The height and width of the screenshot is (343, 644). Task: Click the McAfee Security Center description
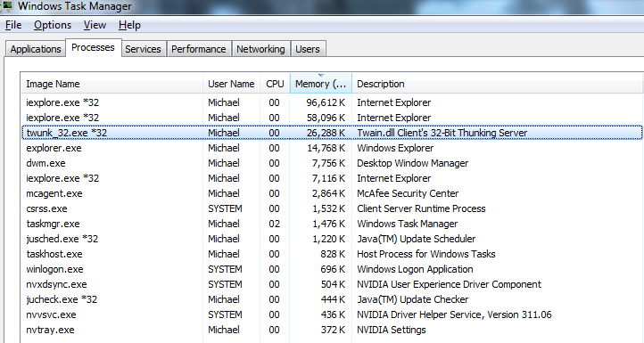(408, 193)
